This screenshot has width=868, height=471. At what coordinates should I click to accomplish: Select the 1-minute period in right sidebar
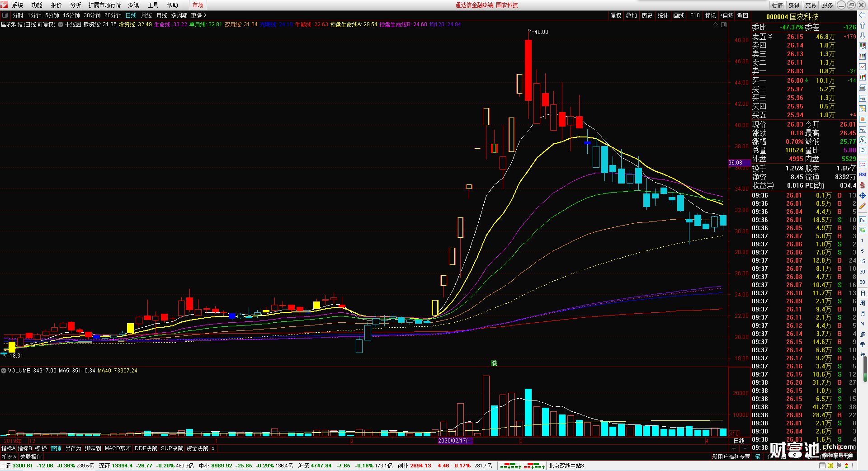863,240
